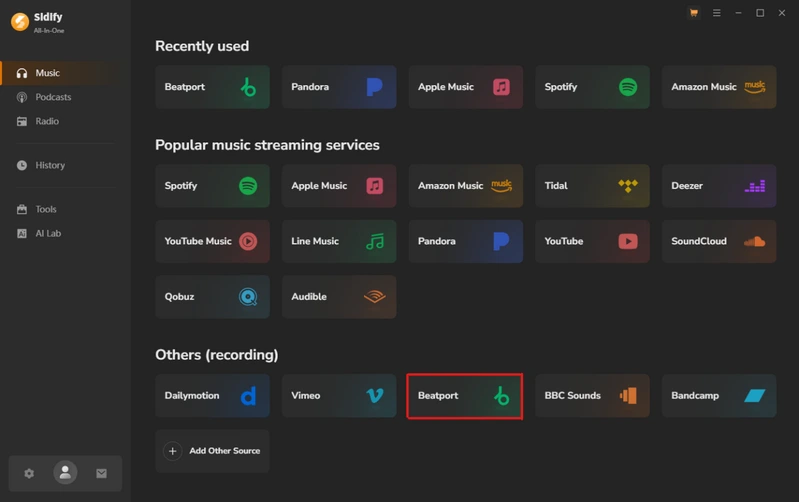The image size is (799, 502).
Task: Select Vimeo under Others (recording)
Action: (339, 395)
